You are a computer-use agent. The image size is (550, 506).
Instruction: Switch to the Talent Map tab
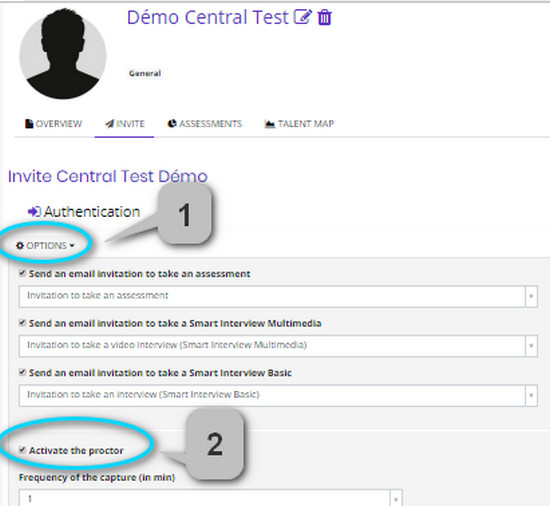(x=299, y=124)
